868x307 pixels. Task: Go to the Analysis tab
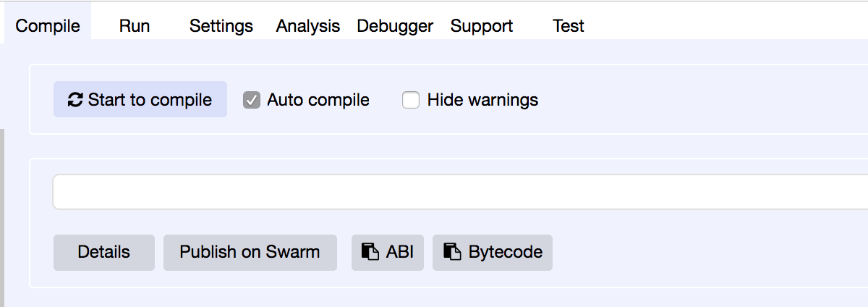click(x=308, y=26)
